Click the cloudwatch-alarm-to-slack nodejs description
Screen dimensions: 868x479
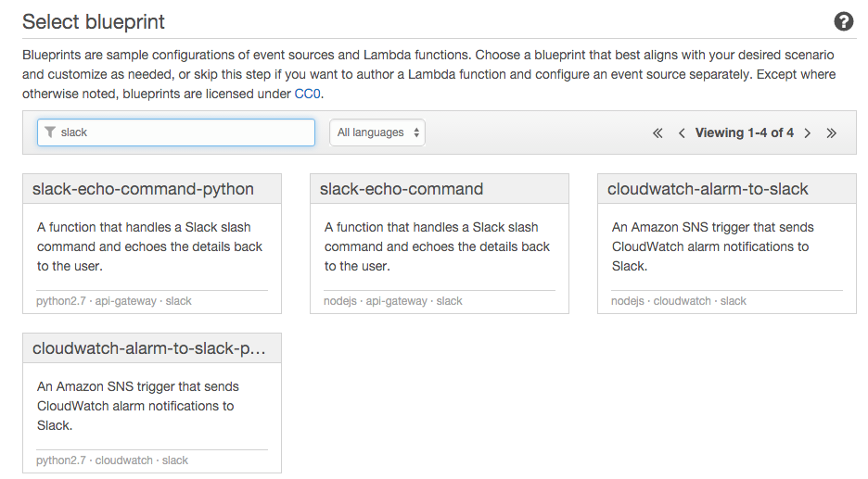(713, 246)
